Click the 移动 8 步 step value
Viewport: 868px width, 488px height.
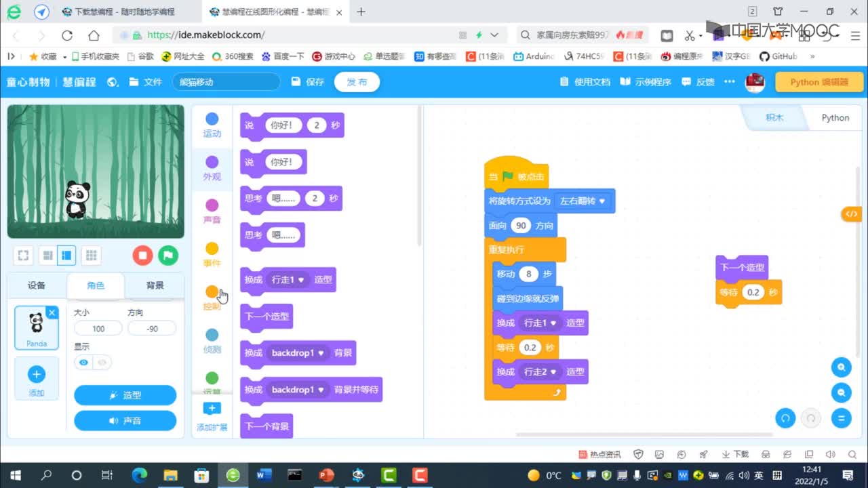(529, 274)
